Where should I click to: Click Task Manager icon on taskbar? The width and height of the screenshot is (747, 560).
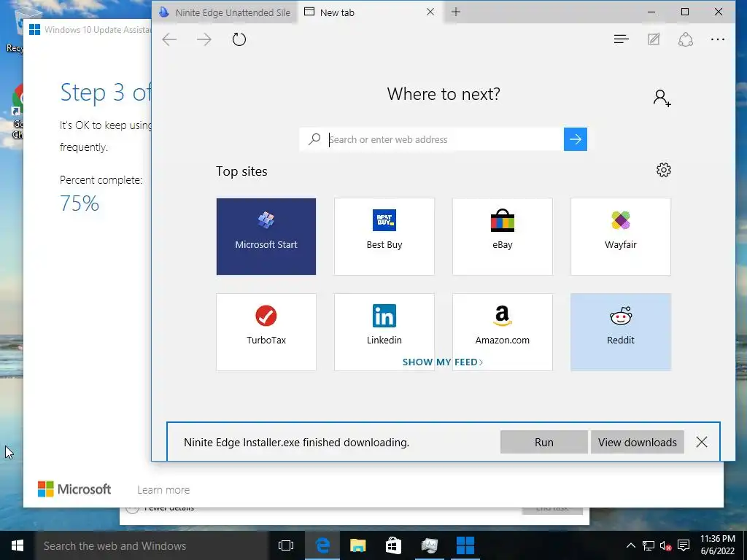click(429, 545)
